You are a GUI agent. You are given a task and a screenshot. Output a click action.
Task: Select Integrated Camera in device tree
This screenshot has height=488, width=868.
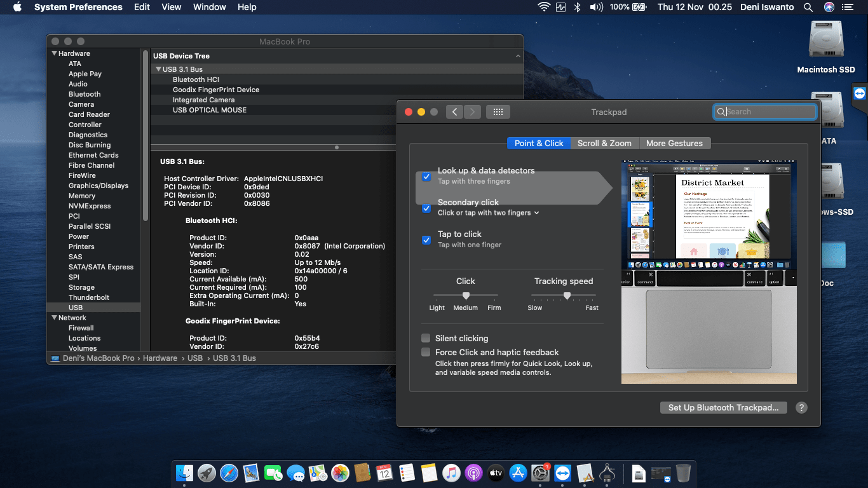coord(203,100)
